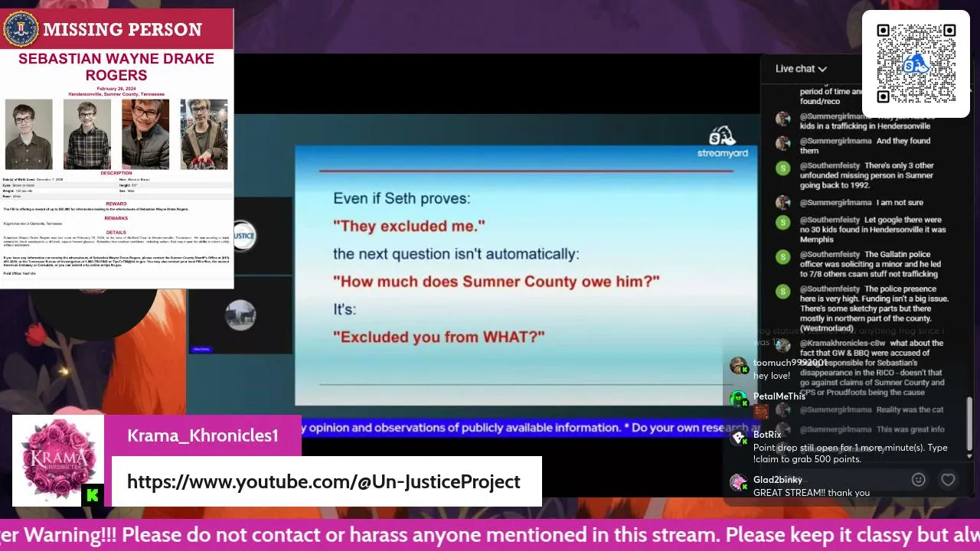Click PetalMeThis user avatar
The width and height of the screenshot is (980, 551).
click(738, 399)
